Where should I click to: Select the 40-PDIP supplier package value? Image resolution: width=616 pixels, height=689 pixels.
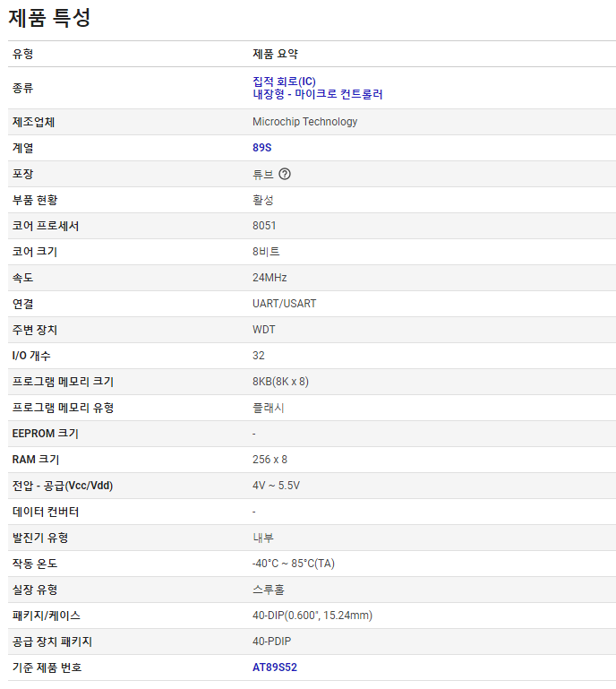click(272, 642)
